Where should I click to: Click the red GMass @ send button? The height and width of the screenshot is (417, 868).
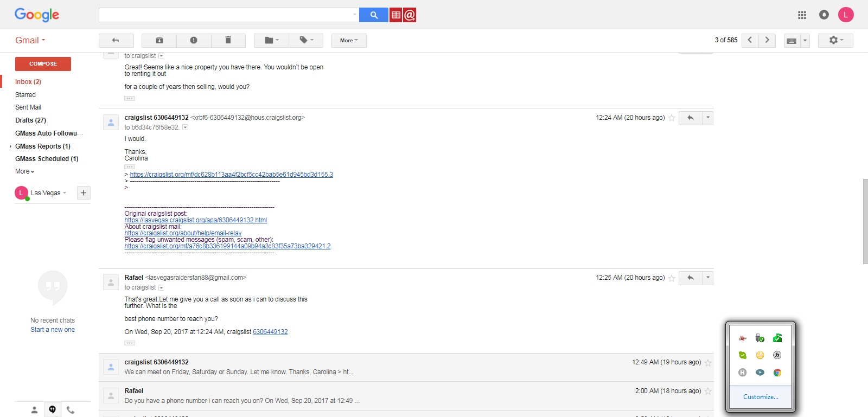pos(410,15)
